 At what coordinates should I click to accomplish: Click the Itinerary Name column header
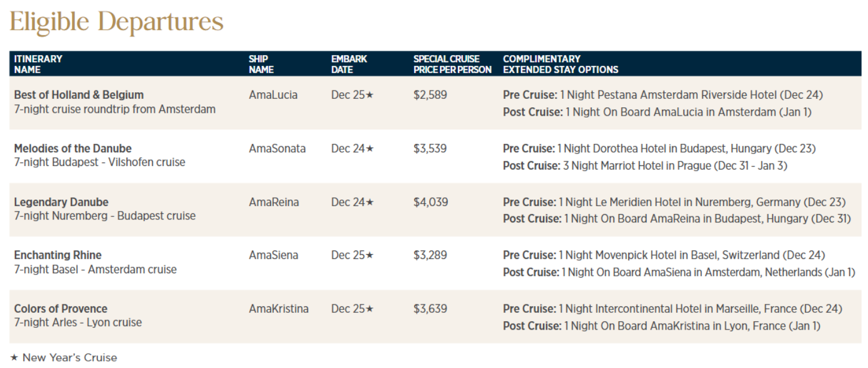pyautogui.click(x=38, y=64)
